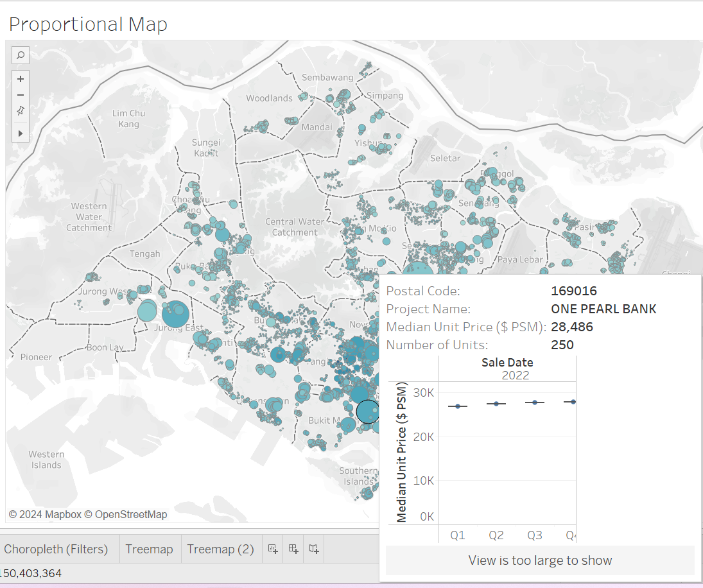Image resolution: width=703 pixels, height=588 pixels.
Task: Open the Treemap sheet tab
Action: (x=149, y=549)
